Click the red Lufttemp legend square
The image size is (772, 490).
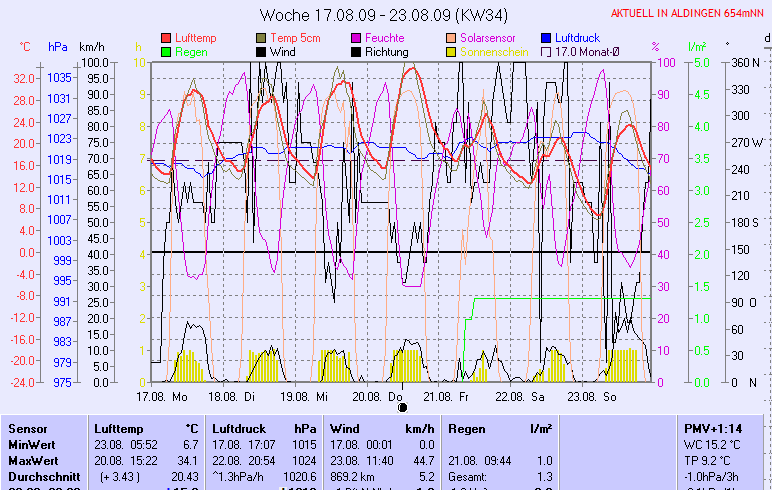pyautogui.click(x=166, y=37)
